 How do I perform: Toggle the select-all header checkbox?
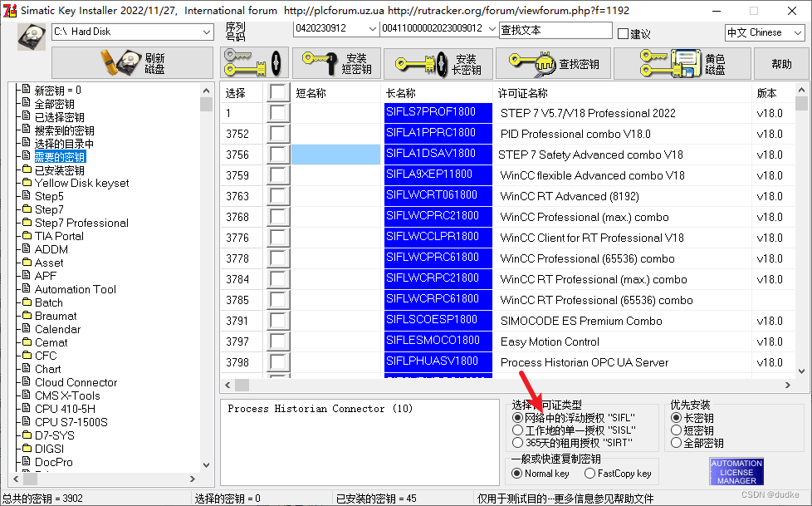click(x=278, y=93)
